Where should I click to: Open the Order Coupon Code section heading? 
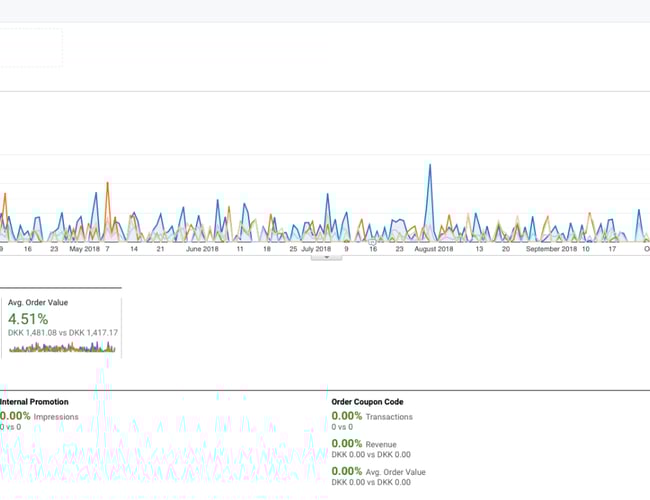tap(367, 402)
